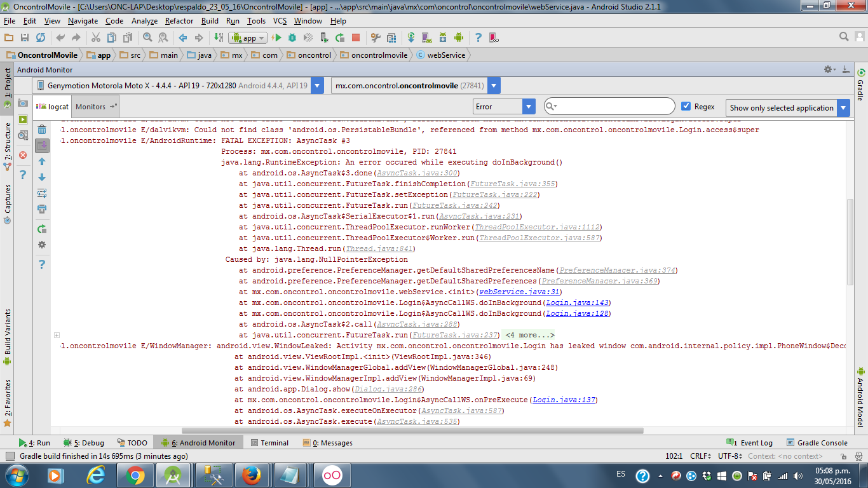Image resolution: width=868 pixels, height=488 pixels.
Task: Click the Redo arrow icon
Action: 76,38
